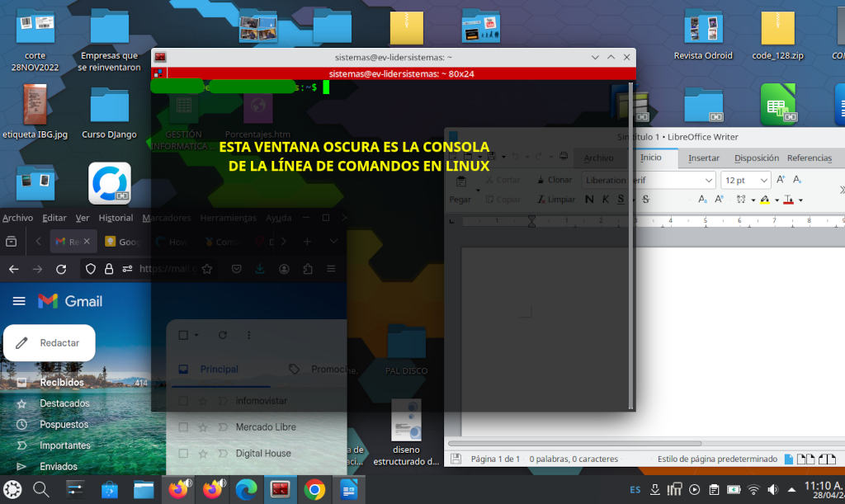Apply subscript formatting in Writer
The image size is (845, 504).
point(702,200)
